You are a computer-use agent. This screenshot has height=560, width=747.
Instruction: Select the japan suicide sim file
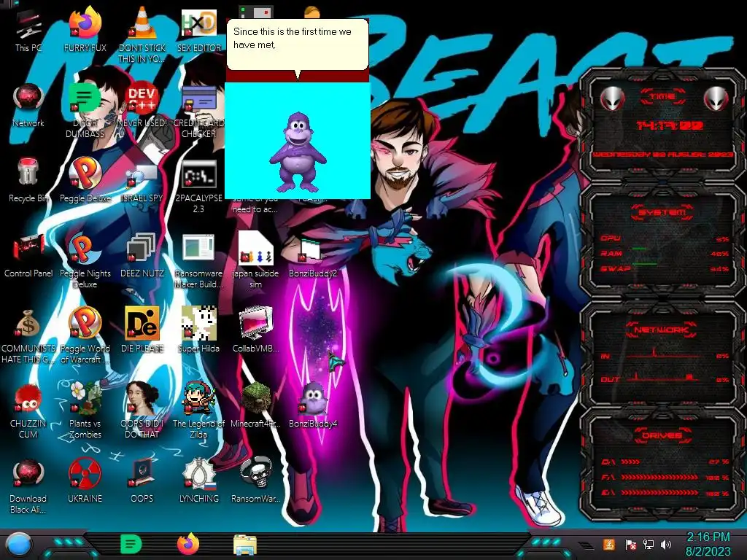[x=256, y=260]
